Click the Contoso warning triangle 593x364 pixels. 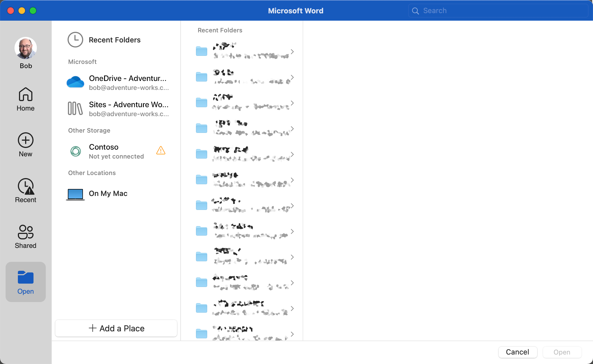pos(161,151)
